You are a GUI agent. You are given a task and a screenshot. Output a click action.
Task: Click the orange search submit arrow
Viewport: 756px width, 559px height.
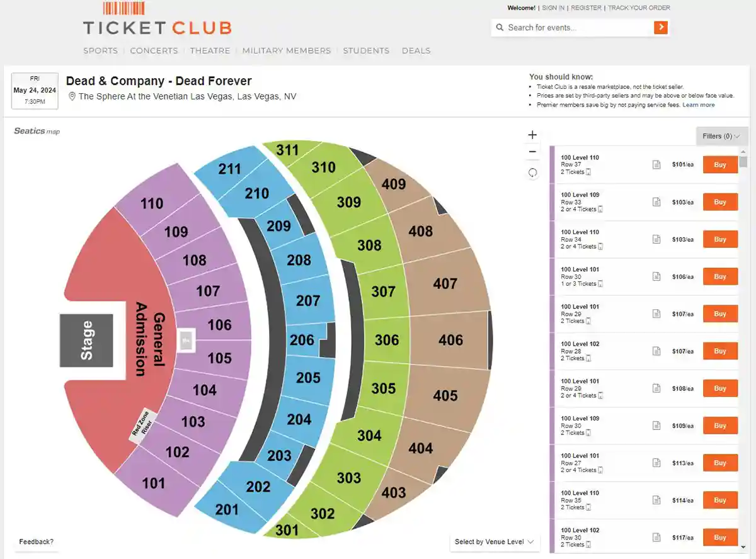660,27
